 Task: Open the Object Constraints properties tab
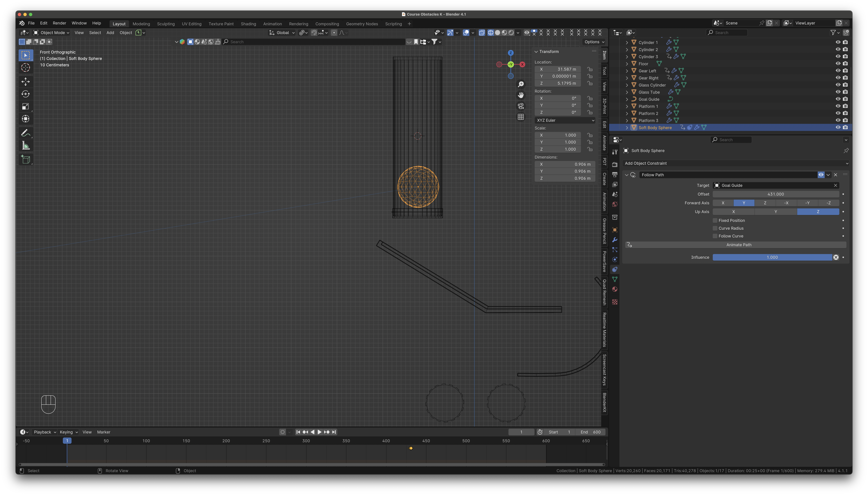point(615,270)
